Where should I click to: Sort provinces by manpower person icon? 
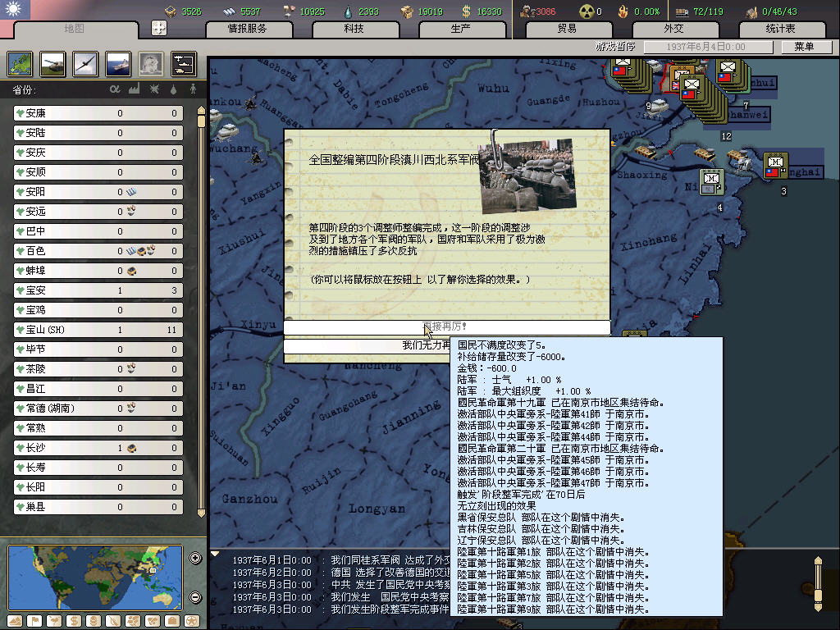pyautogui.click(x=193, y=89)
